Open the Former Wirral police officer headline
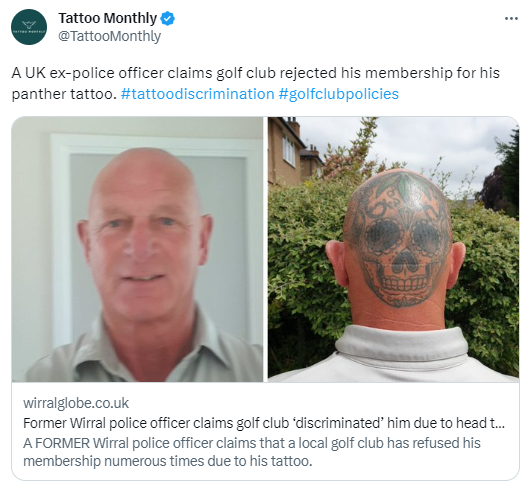Image resolution: width=532 pixels, height=487 pixels. (264, 423)
